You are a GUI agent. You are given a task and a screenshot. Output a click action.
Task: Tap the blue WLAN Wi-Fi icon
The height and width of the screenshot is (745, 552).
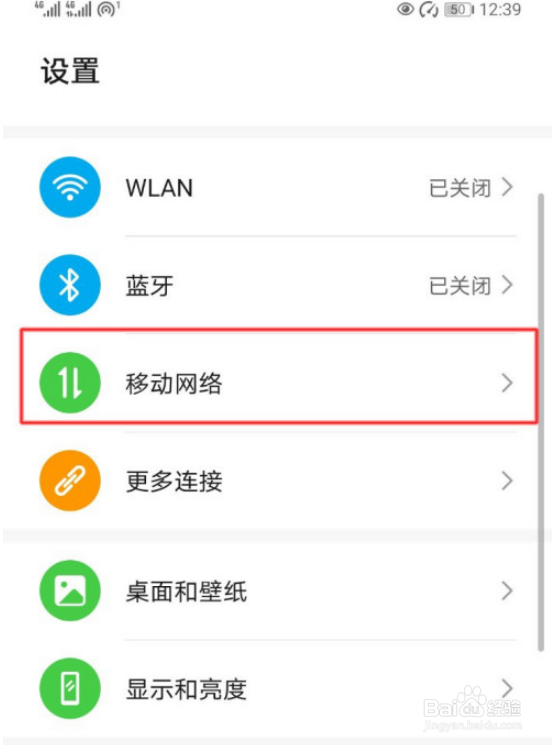coord(70,187)
